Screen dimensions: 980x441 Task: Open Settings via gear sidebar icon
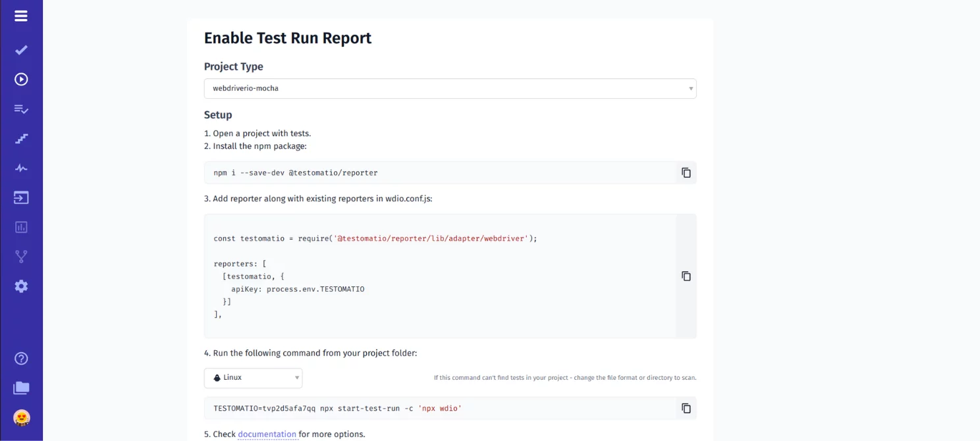pos(21,286)
